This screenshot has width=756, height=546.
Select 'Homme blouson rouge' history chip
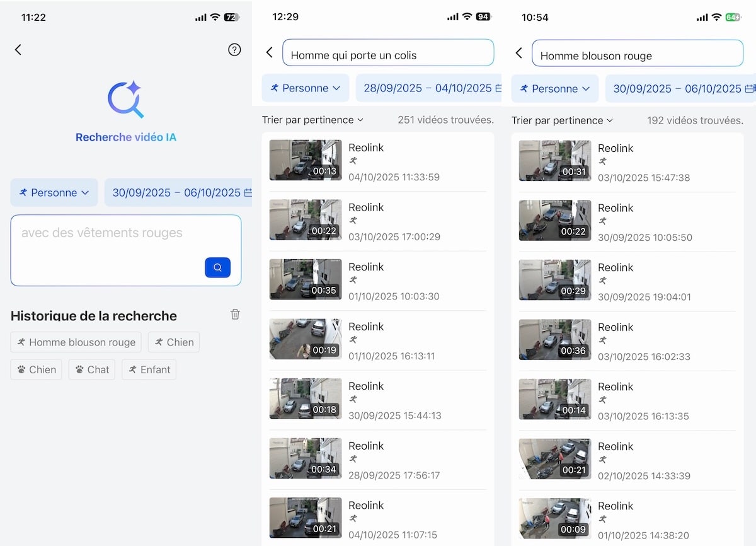pyautogui.click(x=76, y=342)
